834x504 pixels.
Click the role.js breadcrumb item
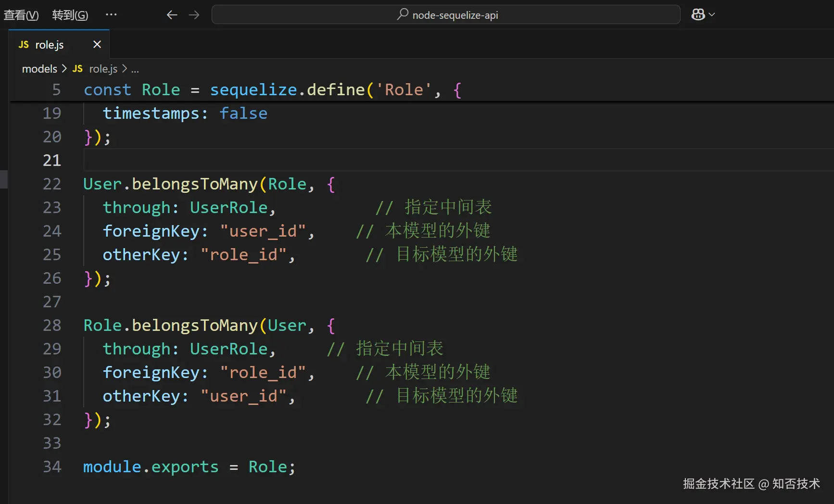click(x=103, y=69)
